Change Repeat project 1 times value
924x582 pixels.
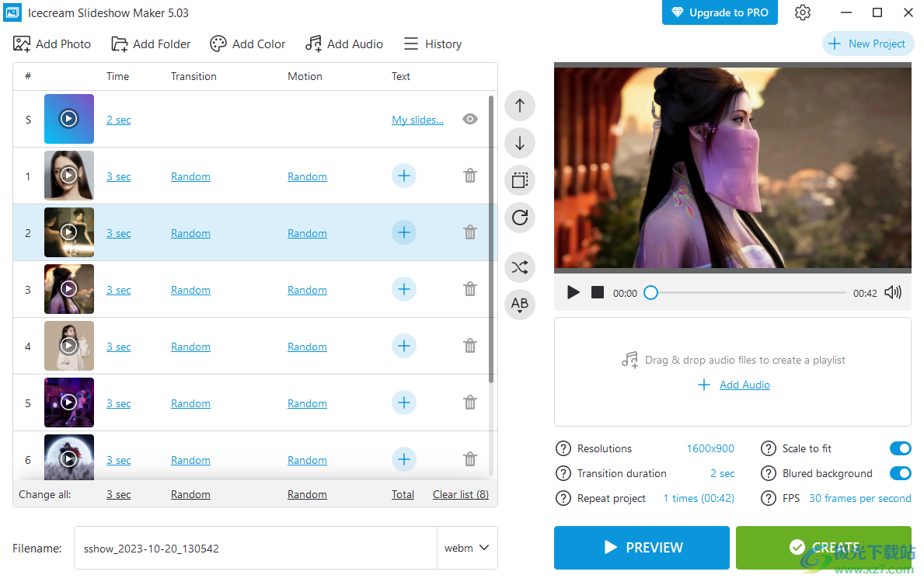tap(699, 498)
